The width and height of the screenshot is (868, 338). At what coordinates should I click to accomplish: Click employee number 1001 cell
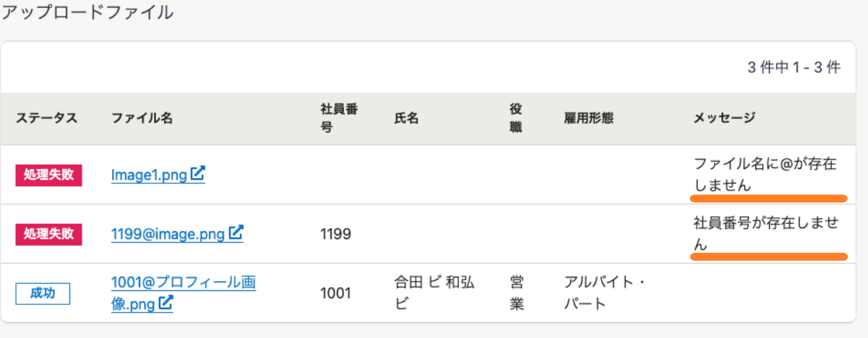(x=335, y=293)
